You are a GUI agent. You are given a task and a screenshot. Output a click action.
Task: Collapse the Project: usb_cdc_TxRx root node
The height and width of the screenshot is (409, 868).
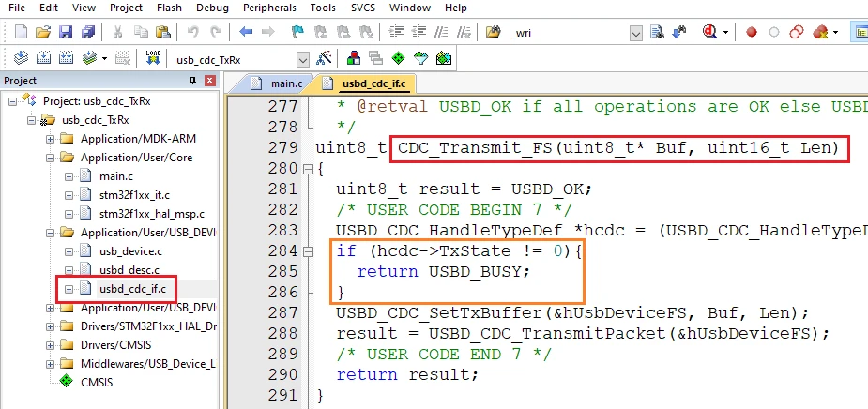click(13, 101)
